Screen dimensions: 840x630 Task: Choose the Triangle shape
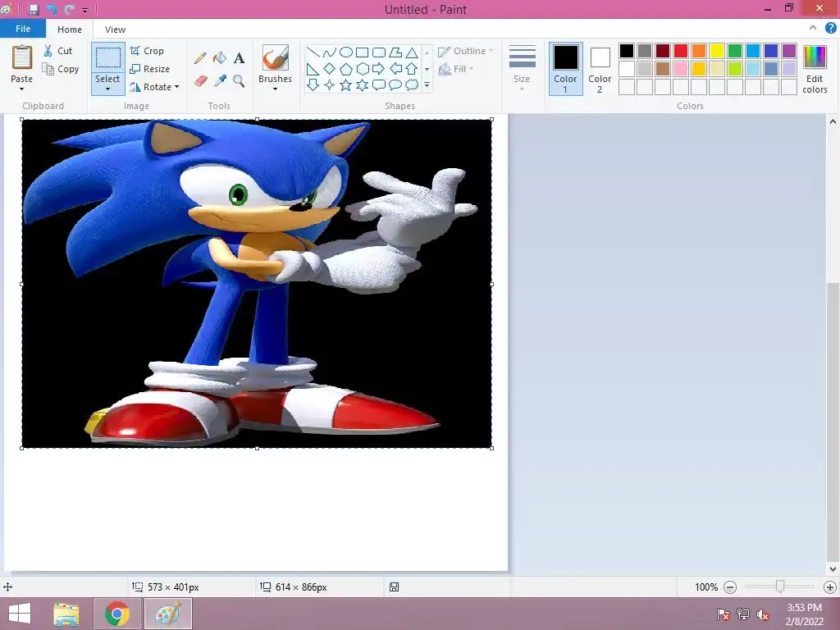(412, 52)
